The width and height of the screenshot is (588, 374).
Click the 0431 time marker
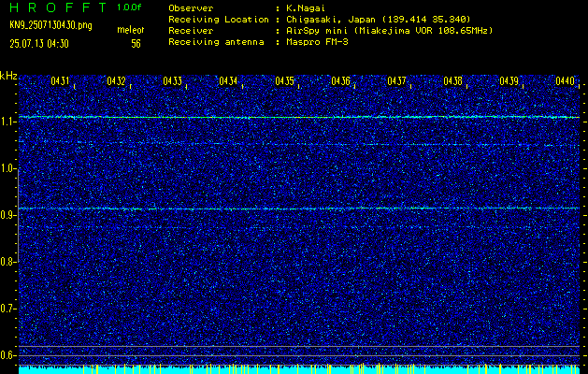click(x=60, y=81)
